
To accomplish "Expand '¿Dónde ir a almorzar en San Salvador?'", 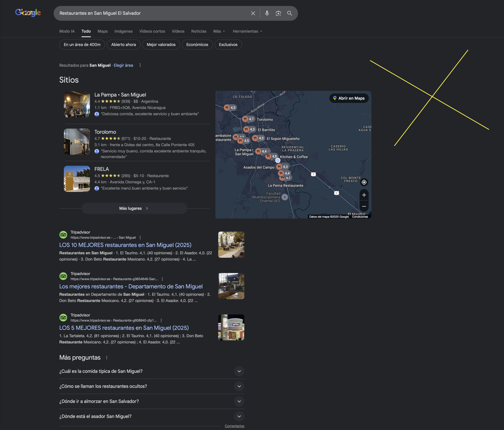I will 152,401.
